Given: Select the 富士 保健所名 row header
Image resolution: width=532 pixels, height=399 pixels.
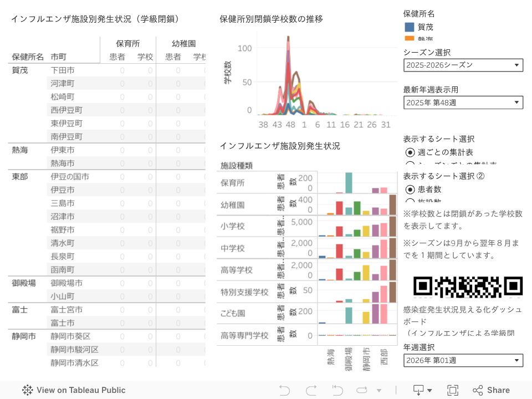Looking at the screenshot, I should (x=20, y=309).
